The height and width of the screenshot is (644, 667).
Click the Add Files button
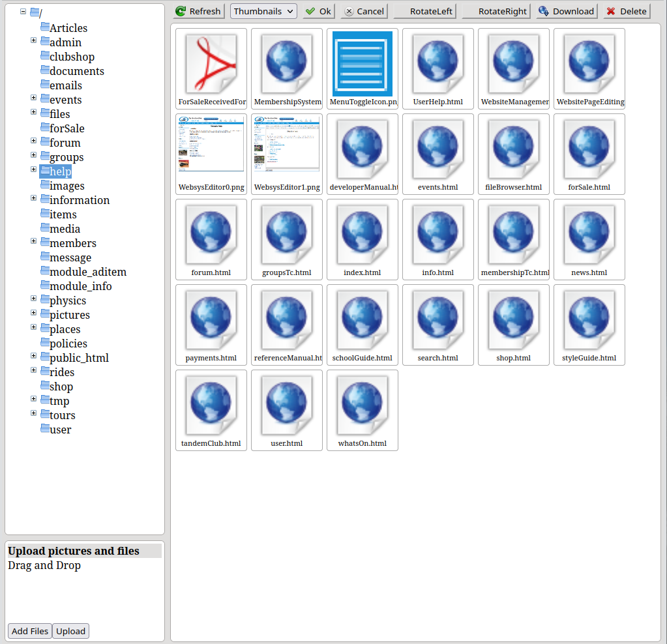click(x=30, y=631)
